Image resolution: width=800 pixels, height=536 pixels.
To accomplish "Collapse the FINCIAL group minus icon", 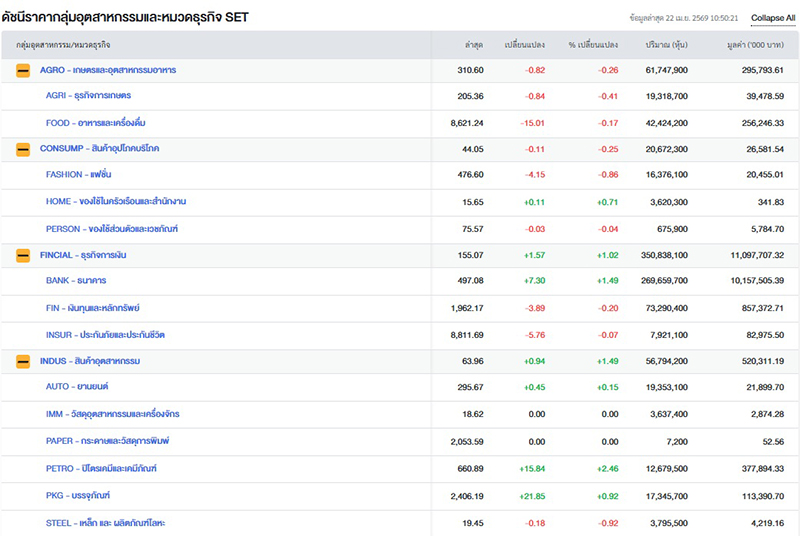I will tap(23, 256).
